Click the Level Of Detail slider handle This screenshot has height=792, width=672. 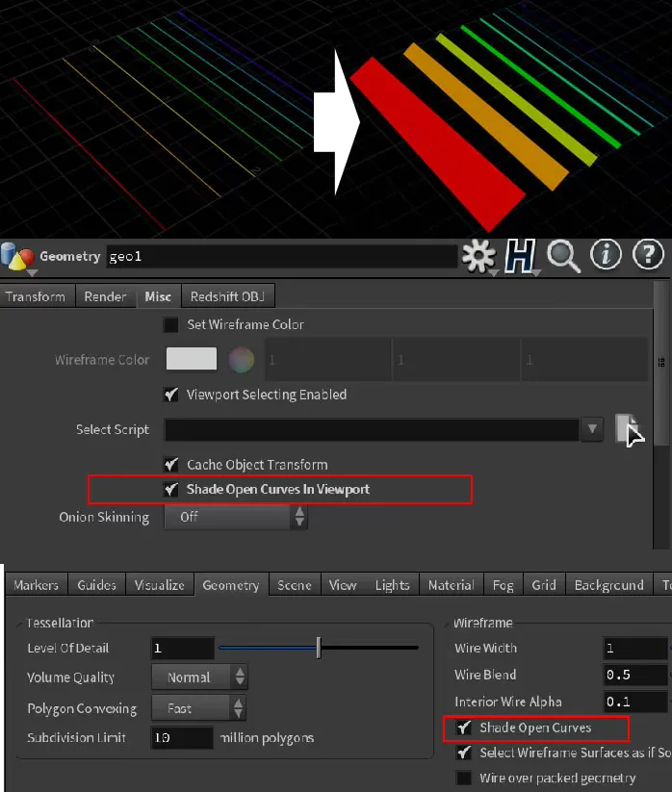click(x=319, y=648)
